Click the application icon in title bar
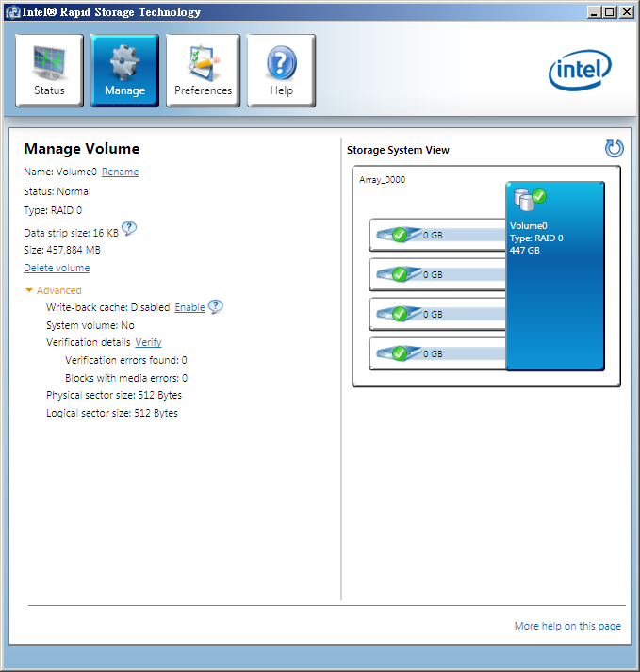The image size is (640, 672). pos(13,12)
